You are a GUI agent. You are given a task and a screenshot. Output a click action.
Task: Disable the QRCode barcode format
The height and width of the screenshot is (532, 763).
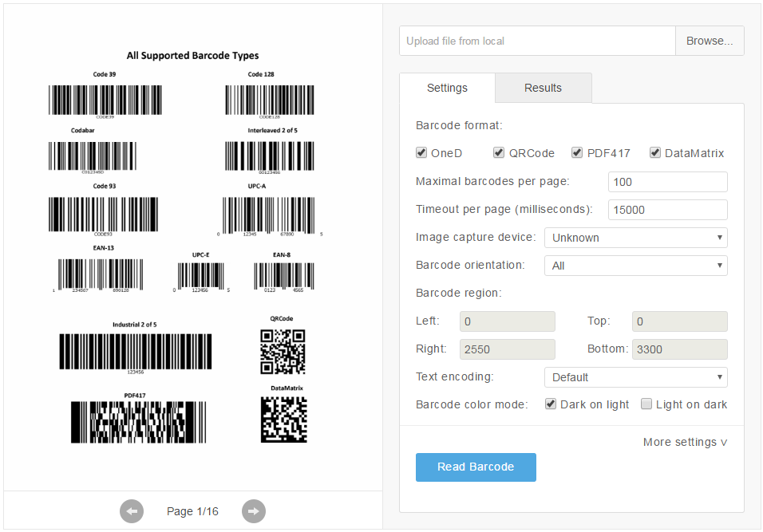pyautogui.click(x=499, y=152)
